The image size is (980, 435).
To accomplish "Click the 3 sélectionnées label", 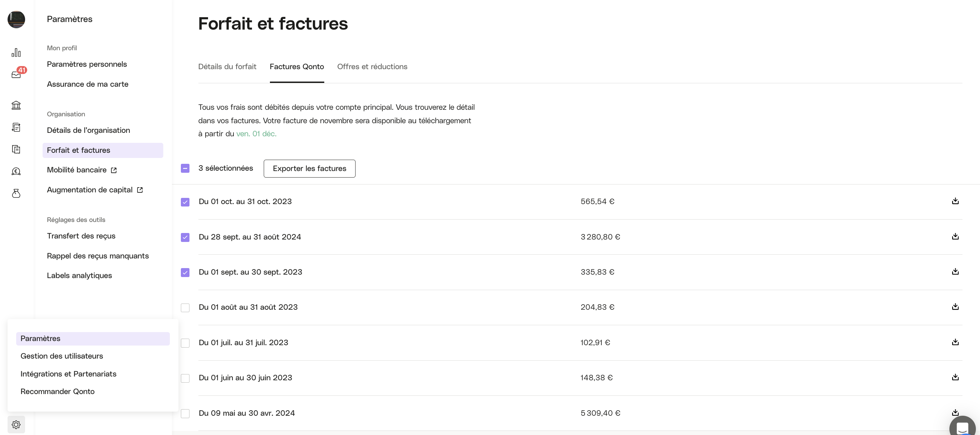I will (226, 168).
